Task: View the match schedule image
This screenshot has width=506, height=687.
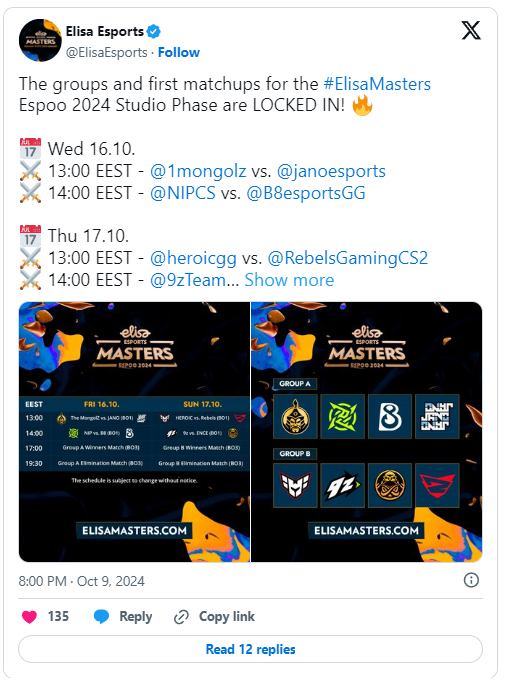Action: 134,432
